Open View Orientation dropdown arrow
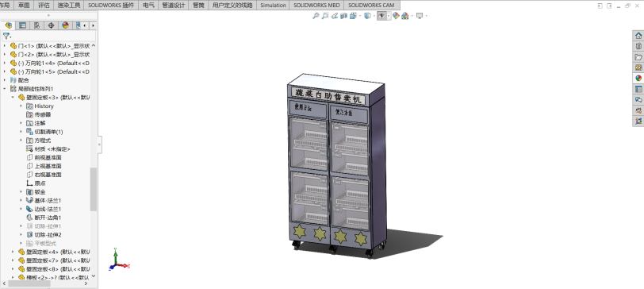 359,16
